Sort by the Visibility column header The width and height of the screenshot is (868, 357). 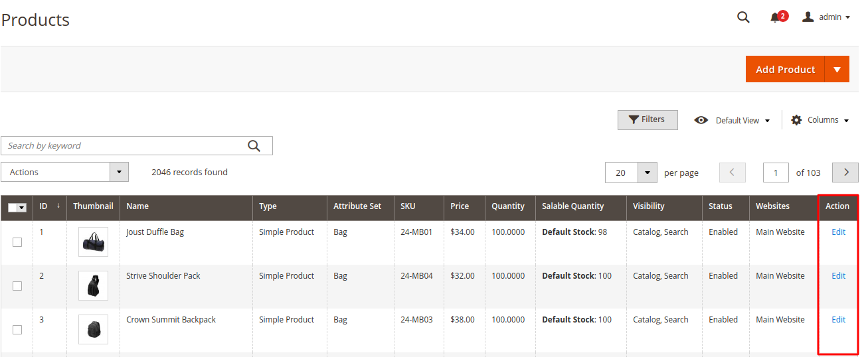(664, 206)
